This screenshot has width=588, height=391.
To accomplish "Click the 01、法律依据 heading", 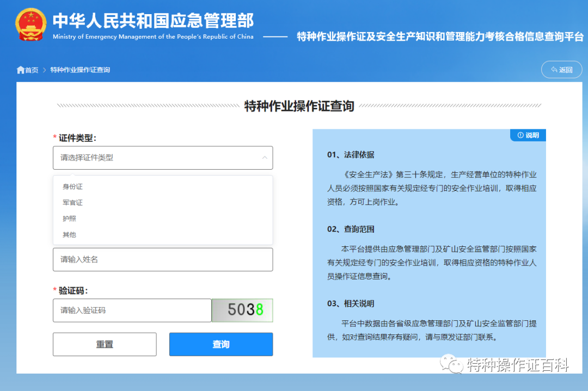I will coord(351,154).
